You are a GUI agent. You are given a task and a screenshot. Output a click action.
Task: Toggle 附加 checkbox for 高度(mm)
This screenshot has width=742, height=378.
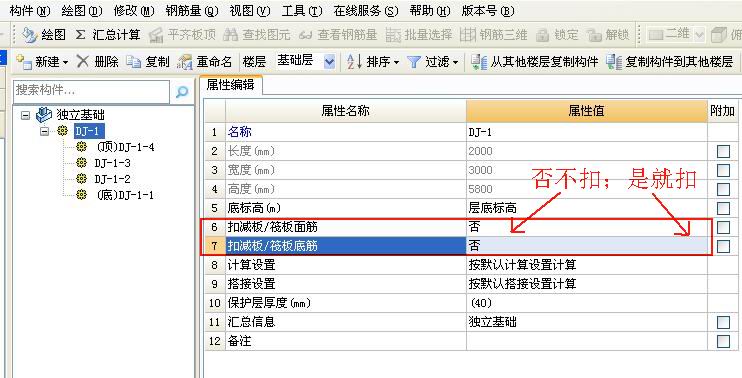tap(723, 189)
